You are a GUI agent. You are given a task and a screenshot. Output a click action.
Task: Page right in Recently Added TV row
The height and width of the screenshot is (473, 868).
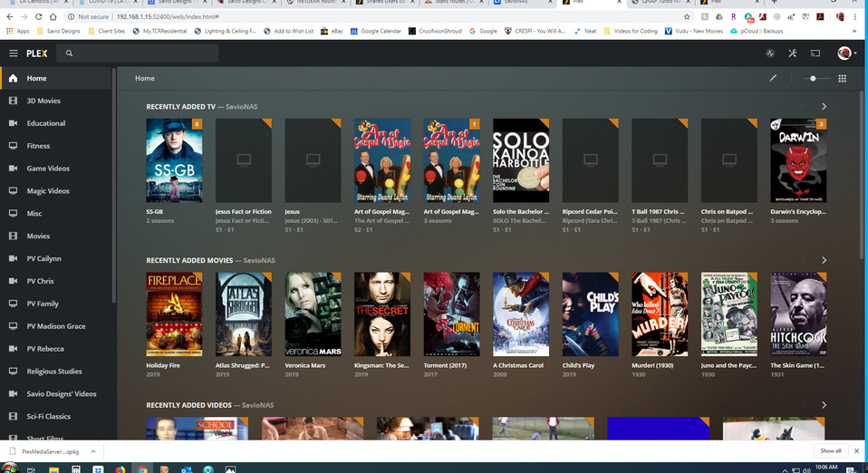click(x=824, y=106)
